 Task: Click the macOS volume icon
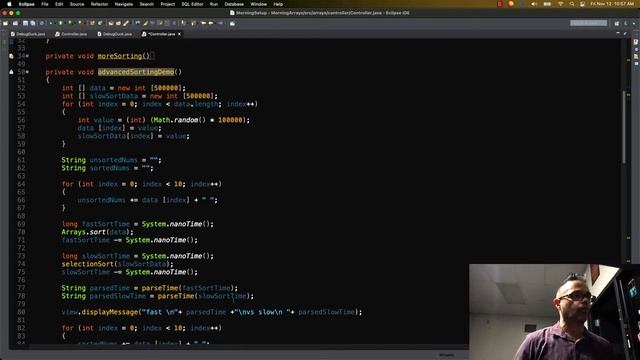tap(534, 4)
